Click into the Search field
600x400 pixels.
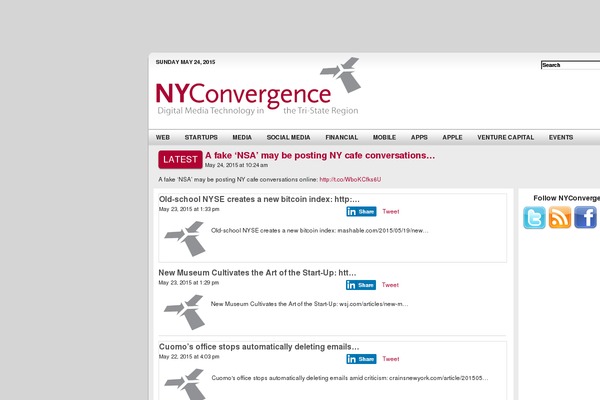(x=571, y=65)
